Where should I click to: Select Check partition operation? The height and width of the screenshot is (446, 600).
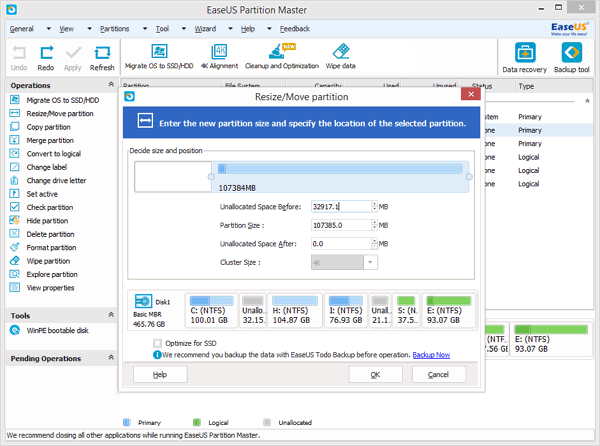click(x=41, y=207)
